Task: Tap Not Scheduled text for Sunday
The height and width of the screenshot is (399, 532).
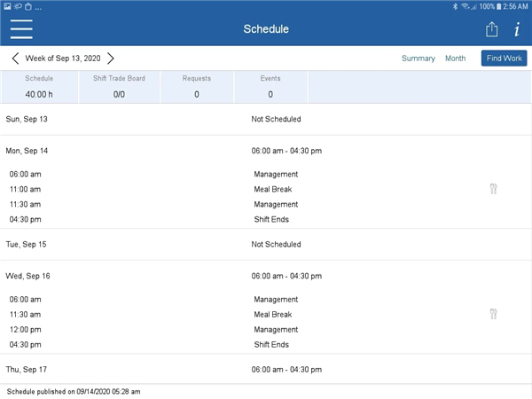Action: [276, 119]
